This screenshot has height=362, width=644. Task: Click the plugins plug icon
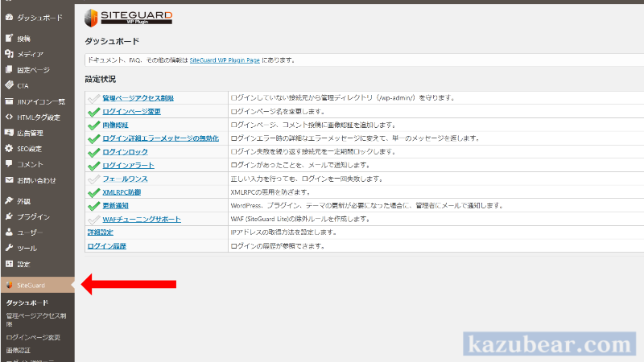tap(9, 216)
